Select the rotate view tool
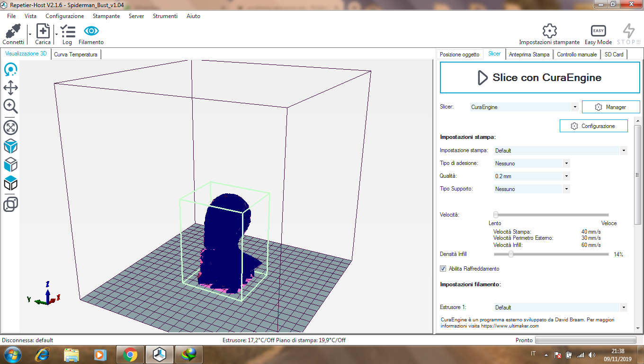The height and width of the screenshot is (364, 644). 10,70
